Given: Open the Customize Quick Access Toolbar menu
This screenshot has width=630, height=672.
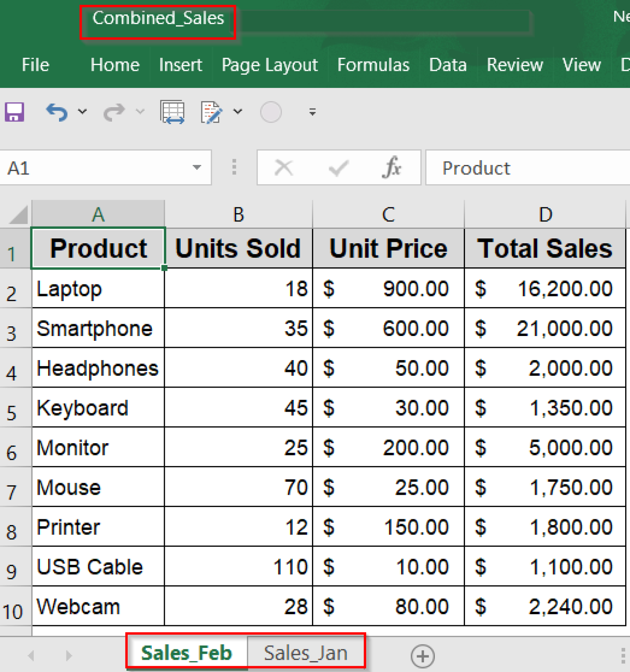Looking at the screenshot, I should (x=312, y=112).
